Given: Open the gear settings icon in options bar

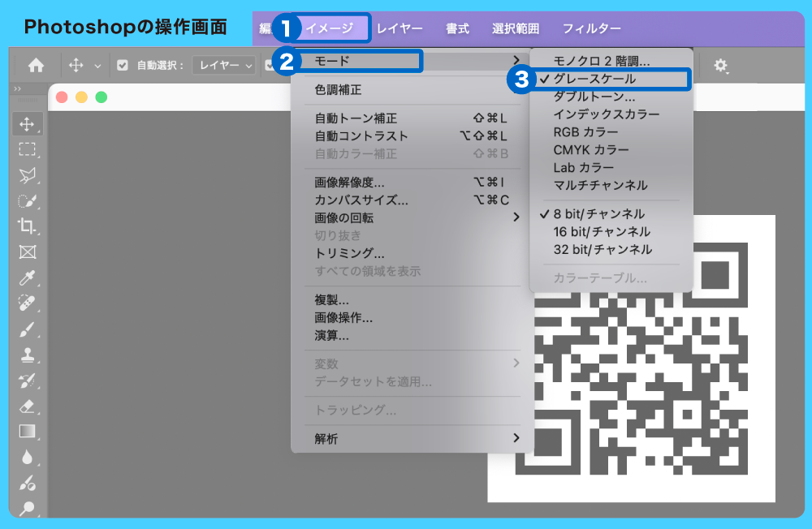Looking at the screenshot, I should pyautogui.click(x=720, y=66).
